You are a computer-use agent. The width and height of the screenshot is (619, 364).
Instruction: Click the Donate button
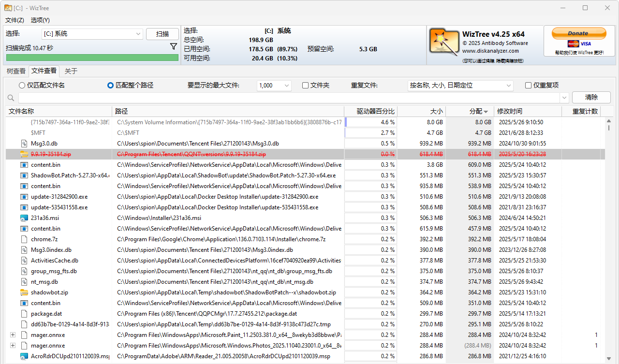coord(578,33)
